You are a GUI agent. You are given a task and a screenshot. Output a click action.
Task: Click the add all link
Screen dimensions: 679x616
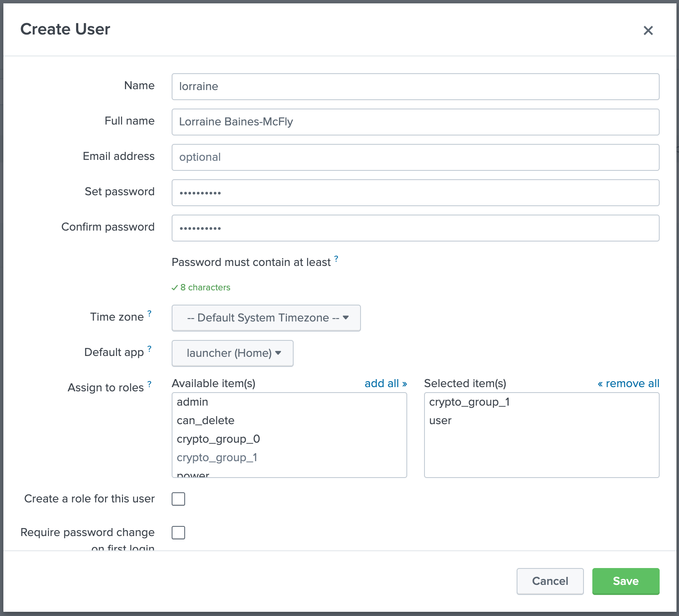coord(385,383)
